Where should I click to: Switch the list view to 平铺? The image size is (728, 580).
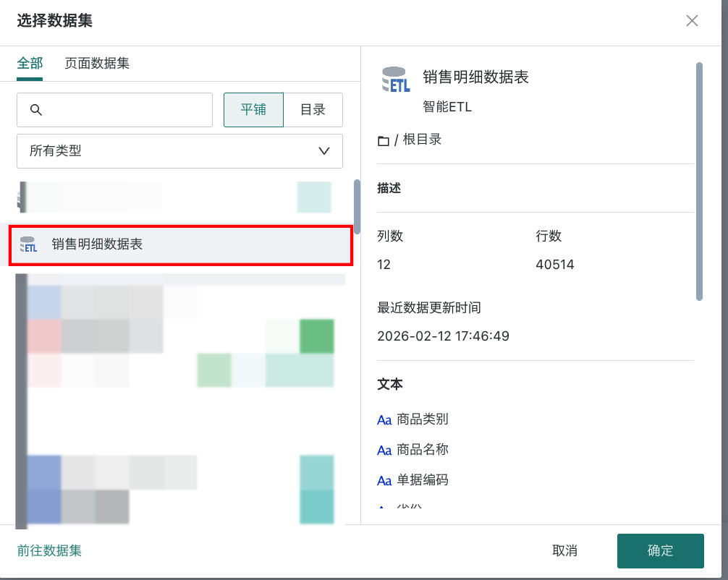click(253, 110)
